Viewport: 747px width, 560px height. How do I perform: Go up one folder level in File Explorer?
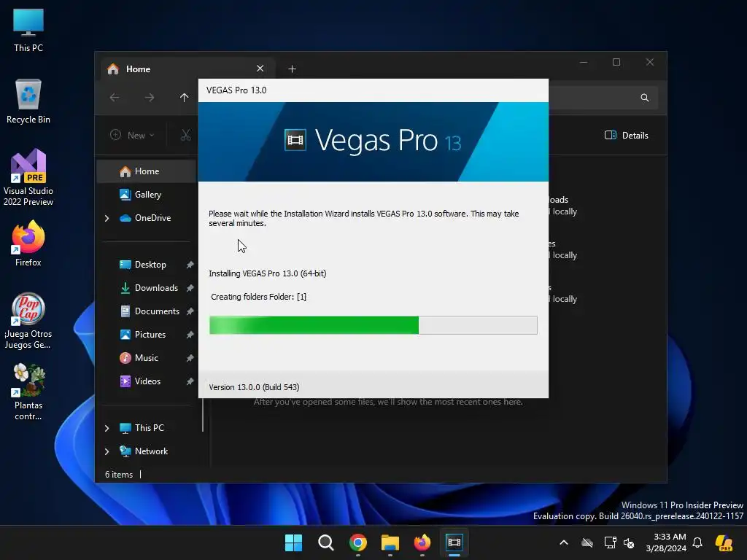coord(185,98)
